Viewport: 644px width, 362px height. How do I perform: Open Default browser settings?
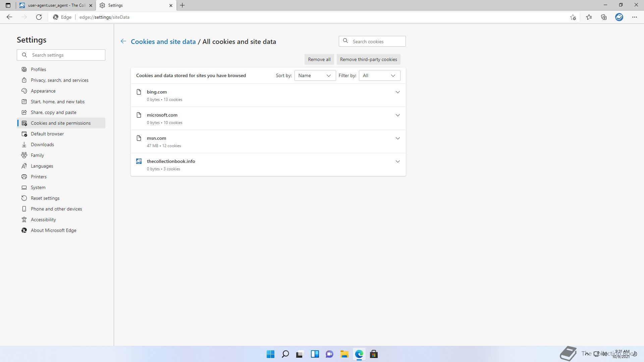click(61, 134)
